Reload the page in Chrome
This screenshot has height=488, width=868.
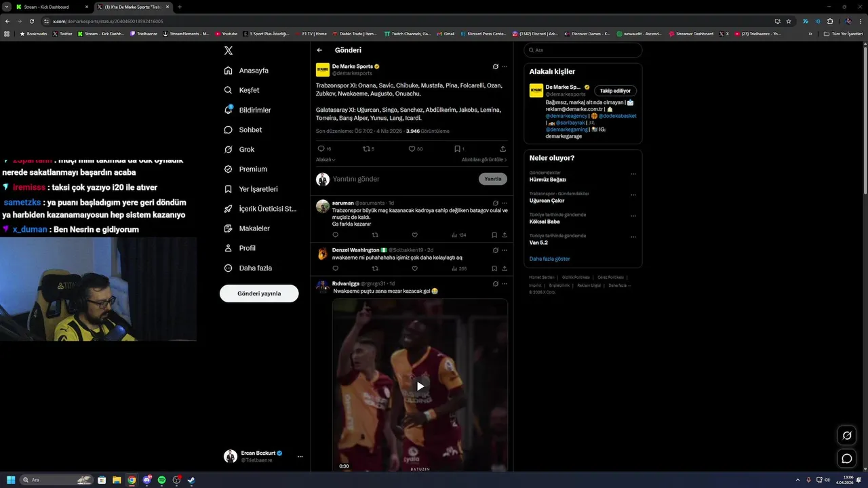(x=31, y=21)
